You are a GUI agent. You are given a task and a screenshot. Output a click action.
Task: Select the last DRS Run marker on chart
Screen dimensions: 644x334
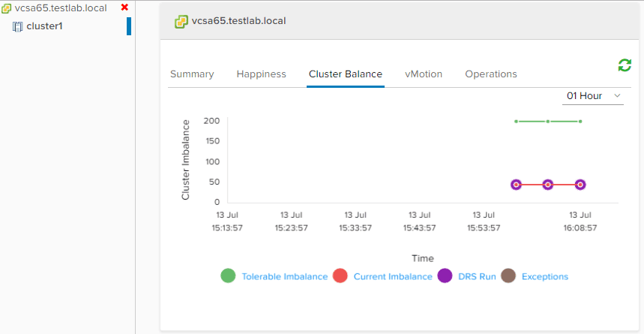pyautogui.click(x=580, y=185)
